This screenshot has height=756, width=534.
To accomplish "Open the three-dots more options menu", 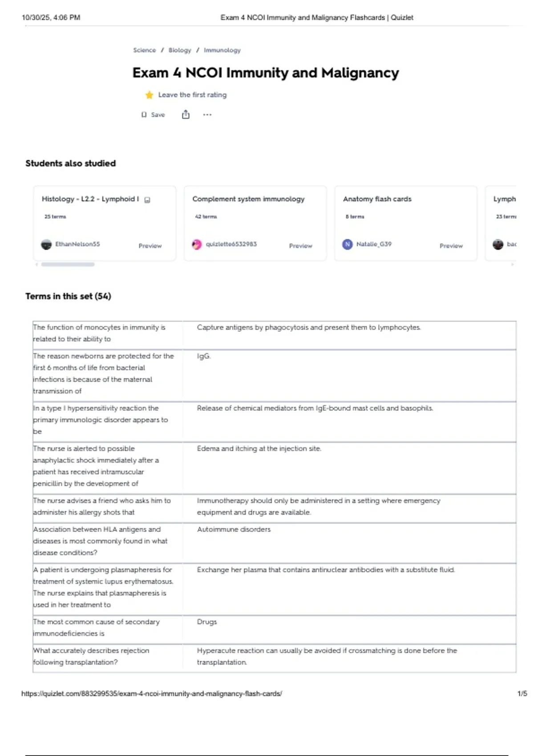I will [207, 115].
